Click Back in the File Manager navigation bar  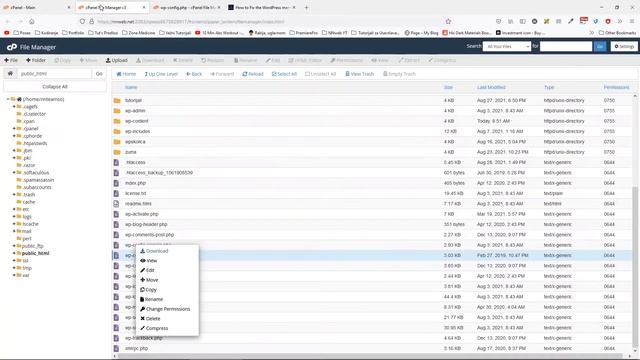click(x=194, y=74)
